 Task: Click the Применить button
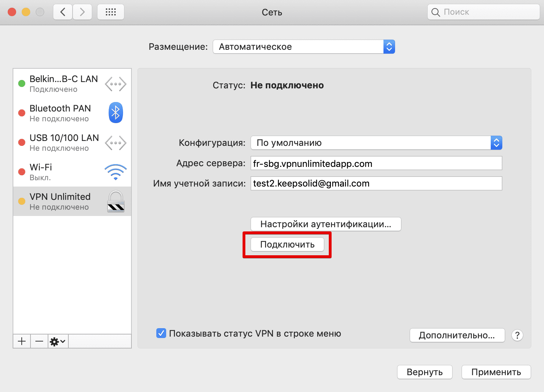point(496,372)
